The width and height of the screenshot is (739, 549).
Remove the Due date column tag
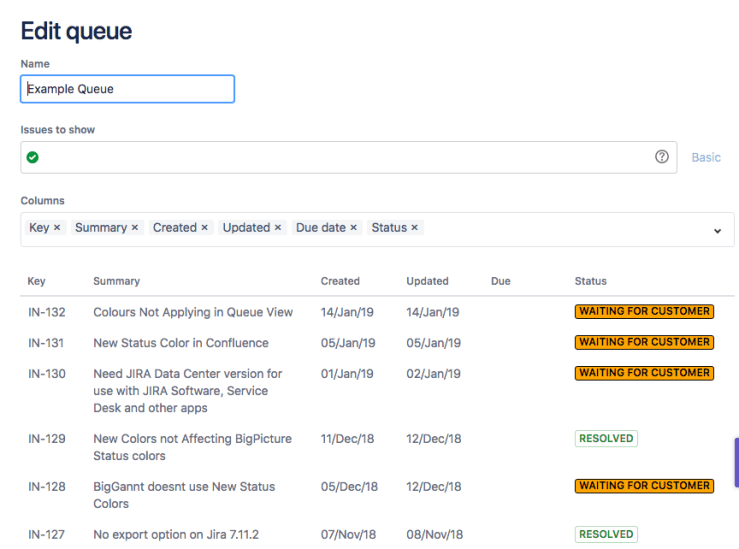click(x=353, y=228)
